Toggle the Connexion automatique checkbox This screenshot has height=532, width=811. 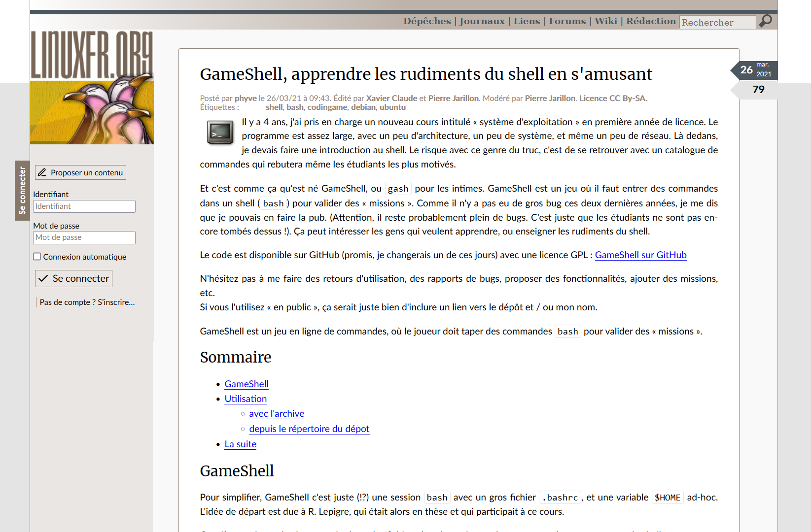(37, 257)
